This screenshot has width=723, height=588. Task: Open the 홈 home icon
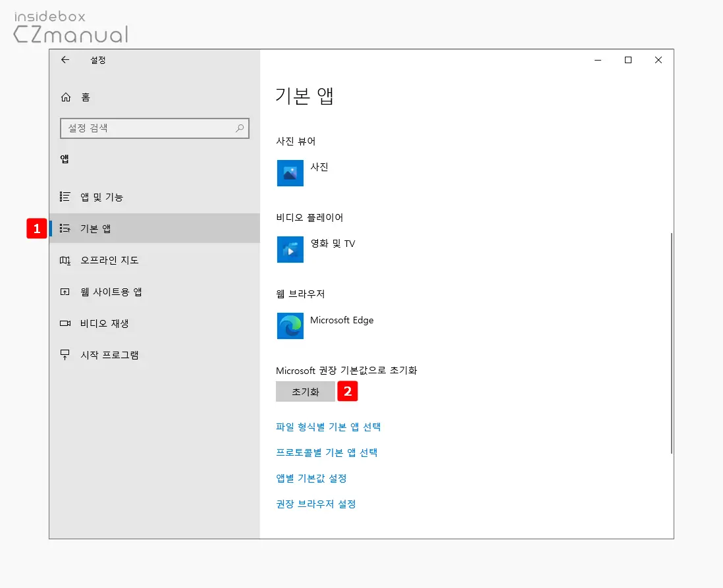click(66, 97)
